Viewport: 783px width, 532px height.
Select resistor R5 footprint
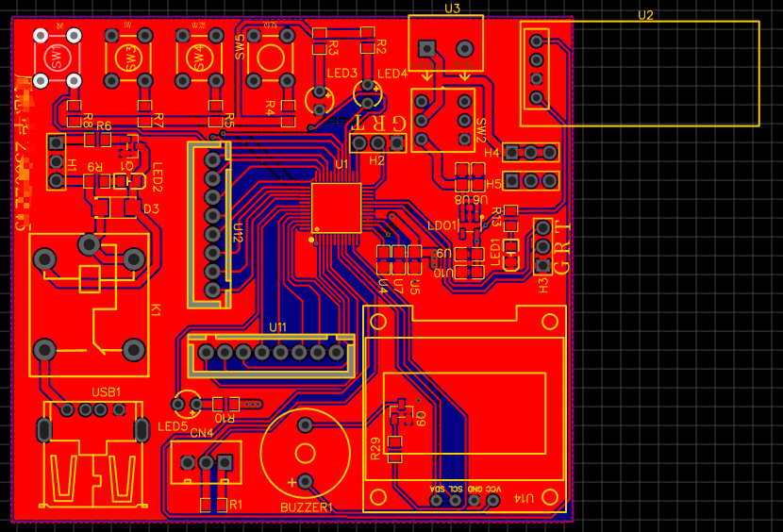216,113
